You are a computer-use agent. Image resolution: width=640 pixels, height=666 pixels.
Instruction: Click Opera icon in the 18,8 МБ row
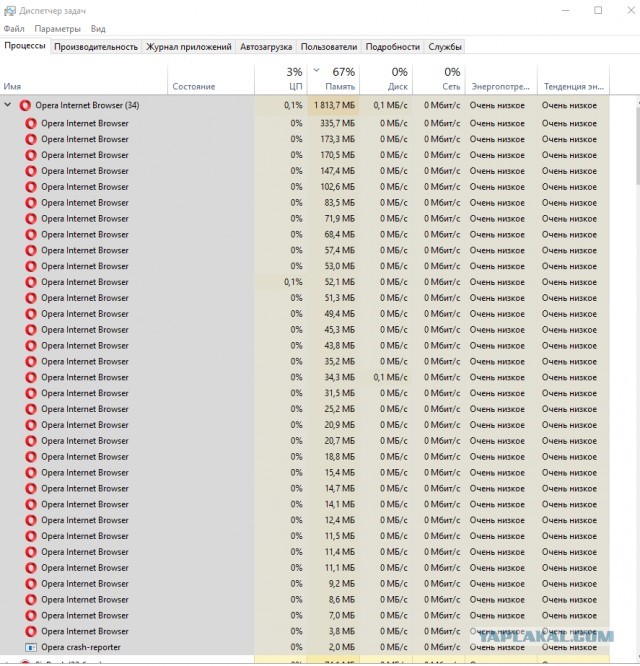31,457
